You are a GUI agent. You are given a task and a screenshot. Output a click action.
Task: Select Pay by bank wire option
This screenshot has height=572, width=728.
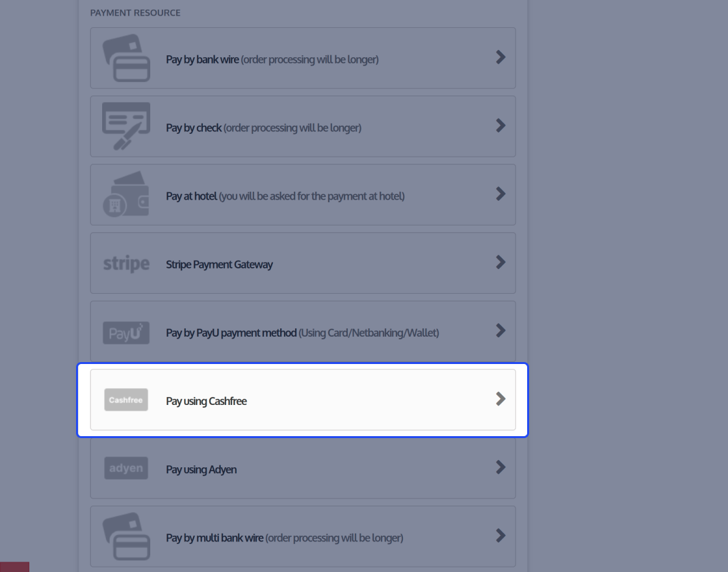pos(303,58)
